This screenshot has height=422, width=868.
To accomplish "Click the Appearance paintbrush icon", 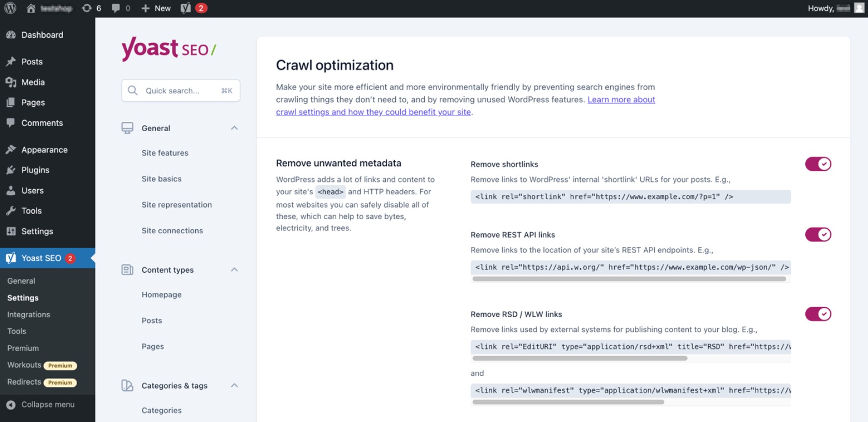I will click(x=11, y=150).
